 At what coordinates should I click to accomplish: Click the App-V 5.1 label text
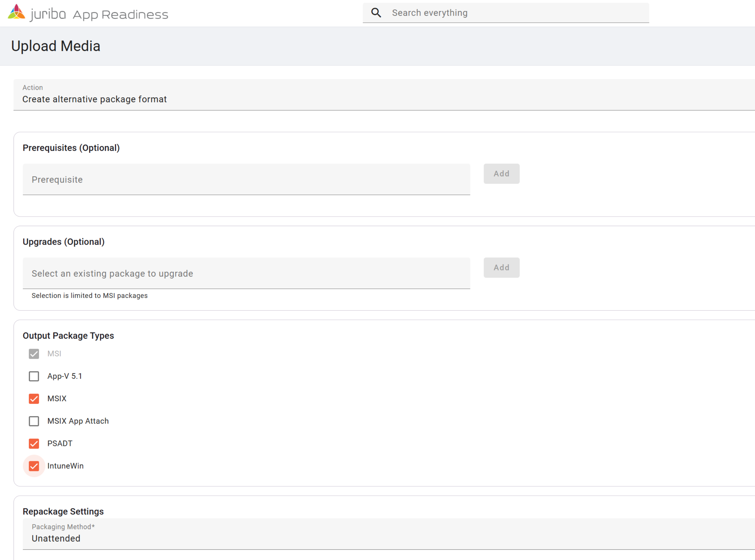click(x=65, y=376)
